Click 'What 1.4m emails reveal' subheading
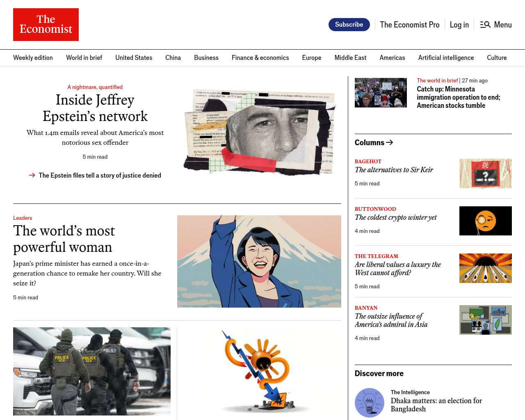 pyautogui.click(x=95, y=137)
